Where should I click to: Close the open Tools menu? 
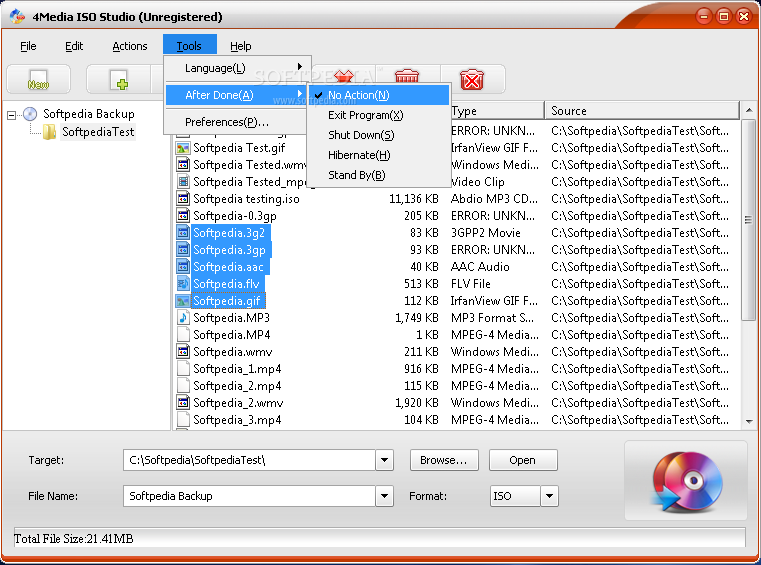point(189,46)
